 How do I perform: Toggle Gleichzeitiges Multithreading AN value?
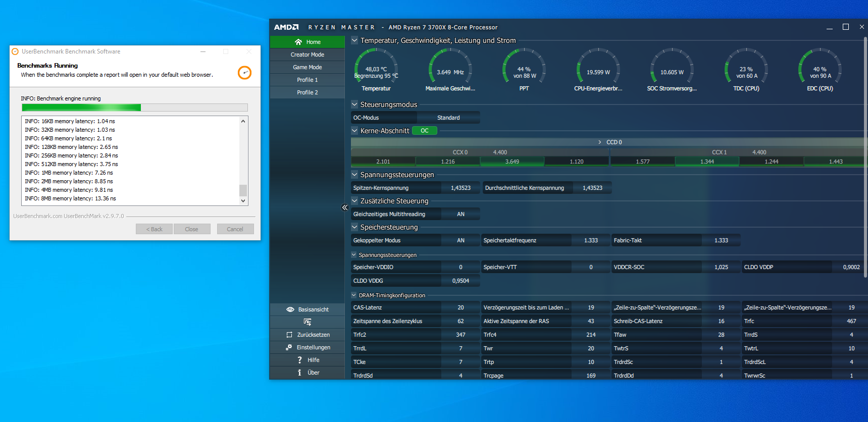click(x=461, y=214)
